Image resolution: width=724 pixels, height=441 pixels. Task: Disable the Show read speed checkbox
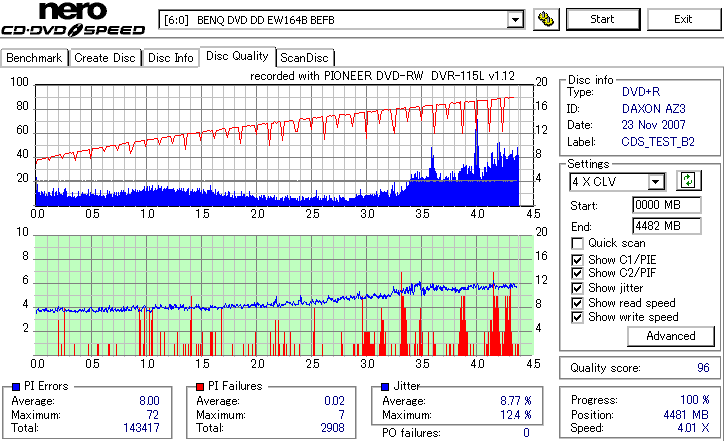[577, 303]
